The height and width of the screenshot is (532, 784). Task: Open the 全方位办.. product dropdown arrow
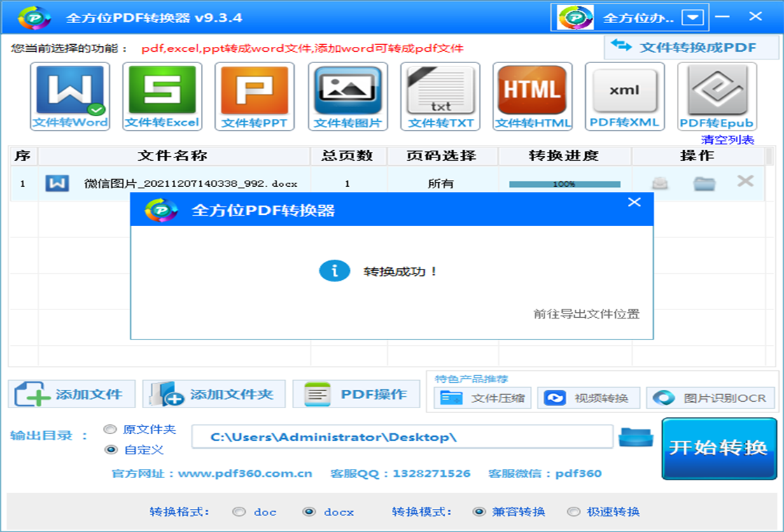693,18
